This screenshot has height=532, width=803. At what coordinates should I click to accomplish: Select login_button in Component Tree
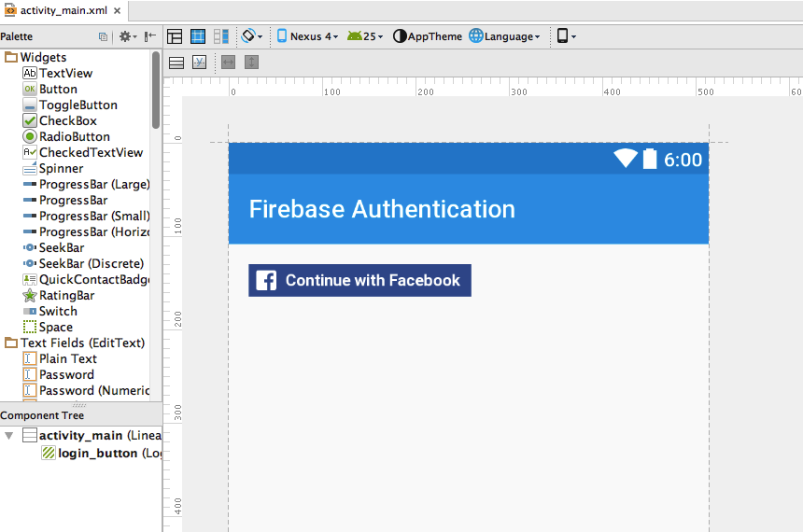(x=102, y=454)
